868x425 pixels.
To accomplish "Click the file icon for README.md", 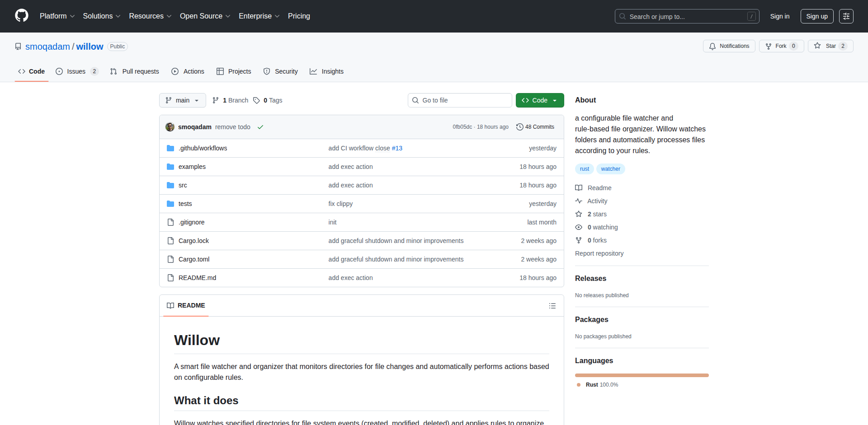I will [170, 278].
